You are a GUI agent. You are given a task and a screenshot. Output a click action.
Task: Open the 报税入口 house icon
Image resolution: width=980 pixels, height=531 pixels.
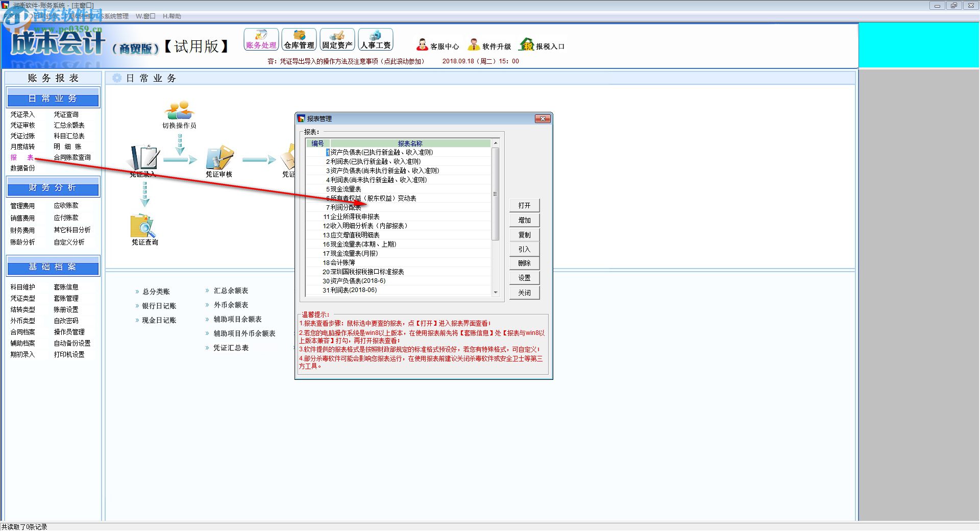527,45
